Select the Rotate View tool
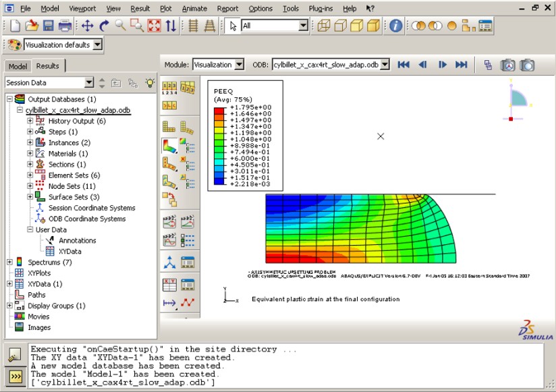556x392 pixels. (105, 24)
